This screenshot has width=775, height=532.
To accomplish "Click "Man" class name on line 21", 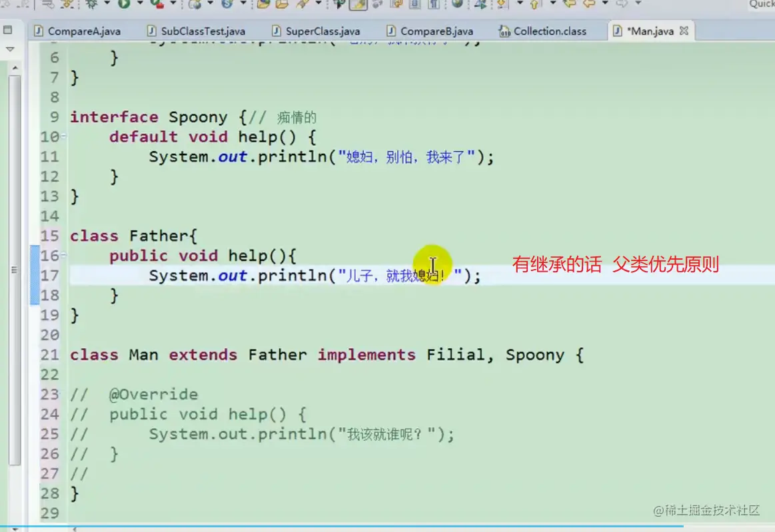I will click(x=144, y=355).
